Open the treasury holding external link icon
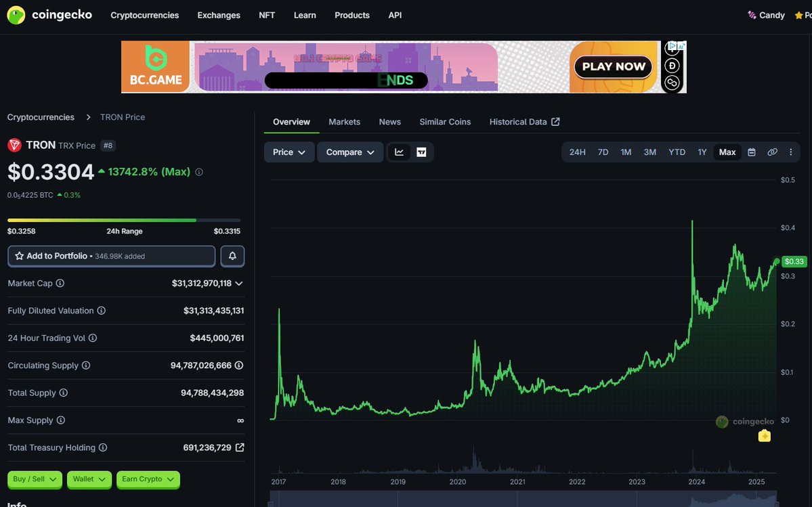812x507 pixels. tap(240, 447)
